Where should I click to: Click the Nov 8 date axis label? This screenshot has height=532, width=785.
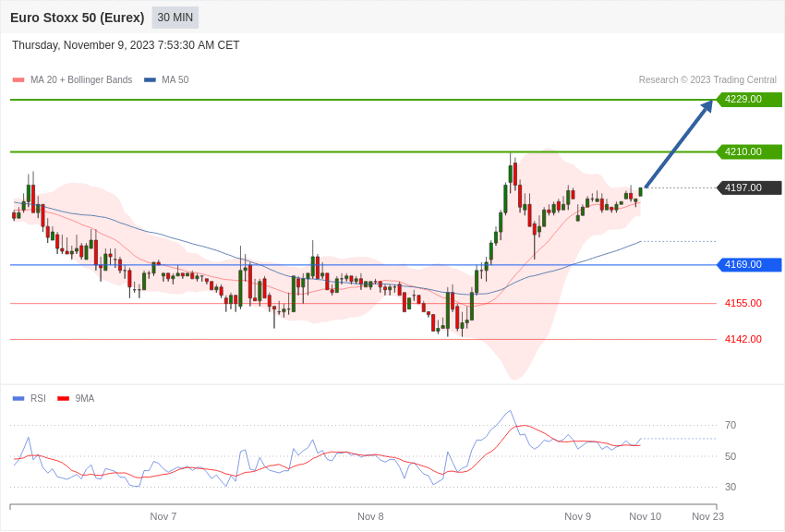[370, 516]
